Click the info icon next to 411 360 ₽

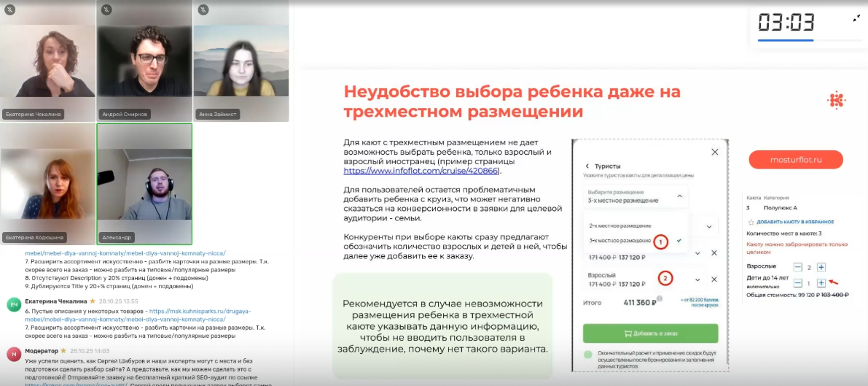click(x=660, y=299)
